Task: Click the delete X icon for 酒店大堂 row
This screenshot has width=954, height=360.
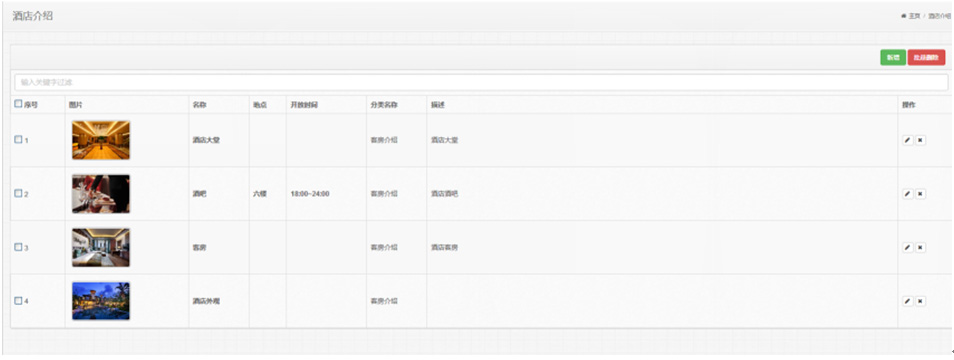Action: (921, 140)
